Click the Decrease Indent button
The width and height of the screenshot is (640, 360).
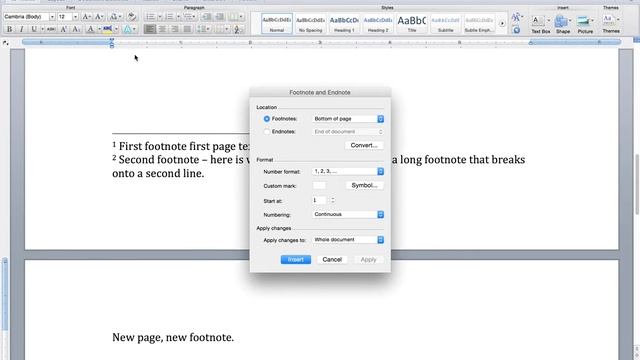207,17
